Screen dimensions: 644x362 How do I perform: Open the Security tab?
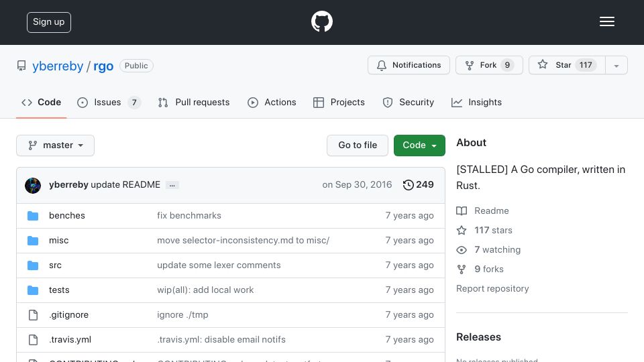(x=409, y=102)
